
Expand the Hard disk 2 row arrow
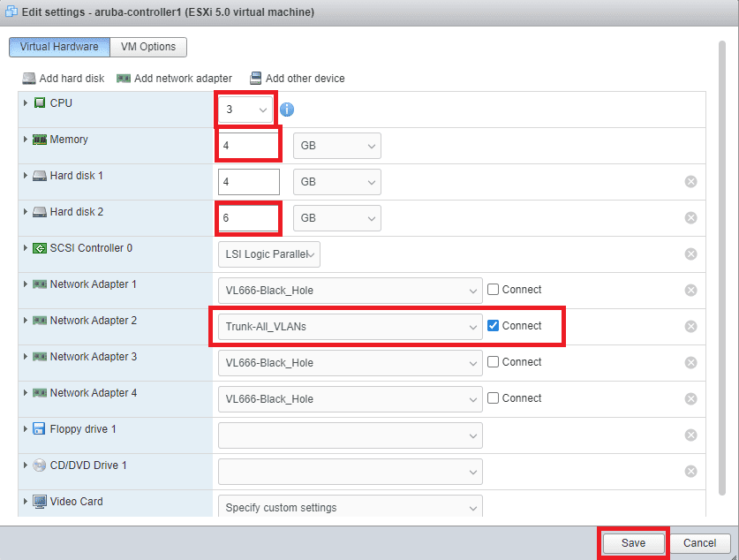[26, 212]
